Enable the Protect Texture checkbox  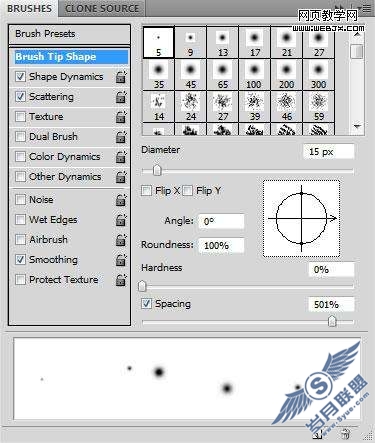[20, 280]
